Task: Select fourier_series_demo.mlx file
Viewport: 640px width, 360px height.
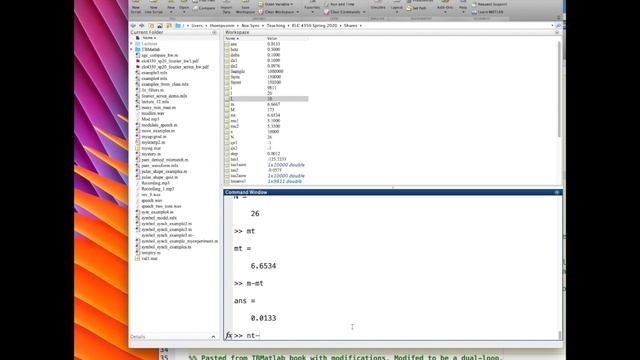Action: point(164,96)
